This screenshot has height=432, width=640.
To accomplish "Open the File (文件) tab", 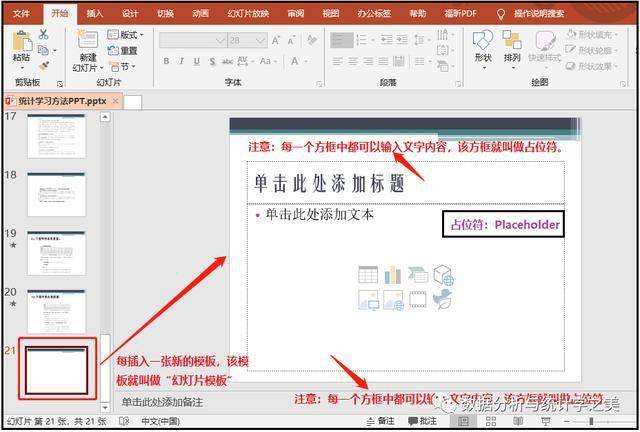I will (21, 13).
